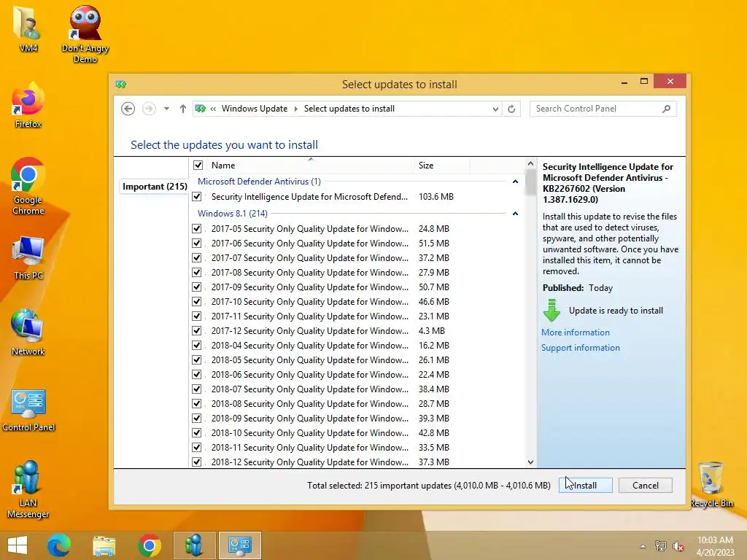This screenshot has width=747, height=560.
Task: Expand the address bar history dropdown
Action: pyautogui.click(x=495, y=109)
